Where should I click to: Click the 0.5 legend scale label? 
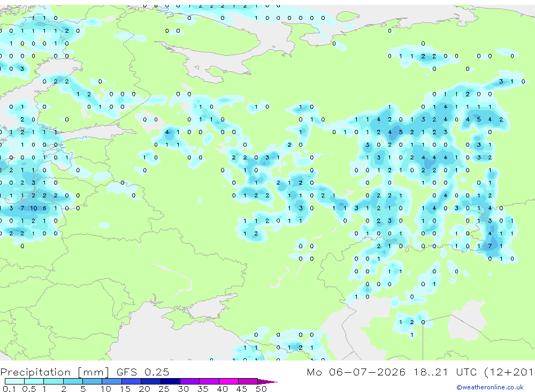(29, 389)
